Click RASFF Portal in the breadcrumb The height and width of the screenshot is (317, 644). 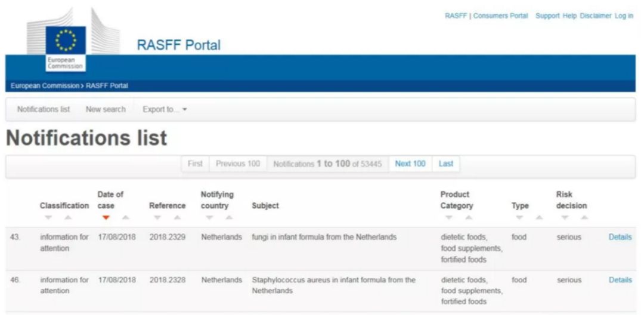(x=107, y=86)
